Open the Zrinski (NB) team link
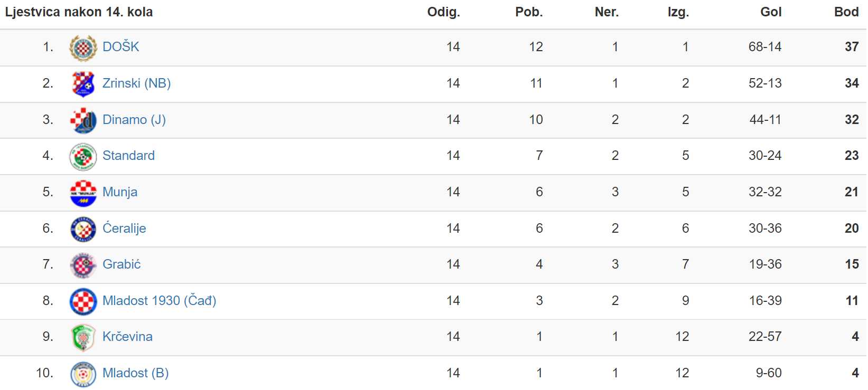 coord(136,83)
